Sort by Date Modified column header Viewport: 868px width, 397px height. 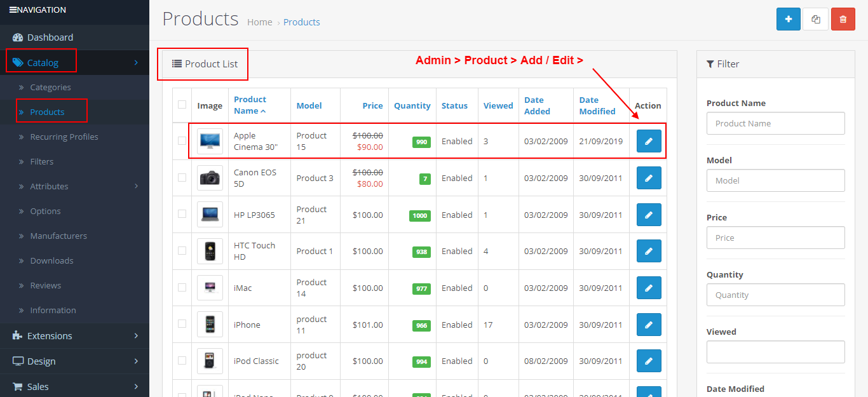(x=597, y=105)
